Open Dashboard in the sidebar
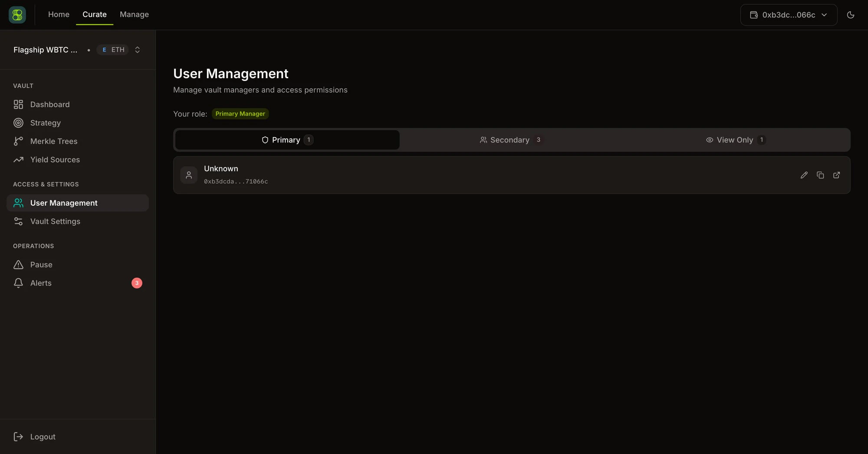Image resolution: width=868 pixels, height=454 pixels. click(77, 105)
